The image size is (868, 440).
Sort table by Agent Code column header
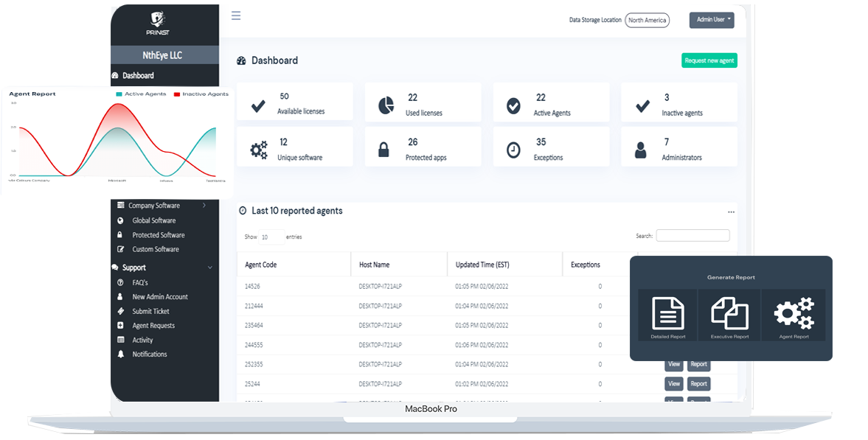click(261, 265)
